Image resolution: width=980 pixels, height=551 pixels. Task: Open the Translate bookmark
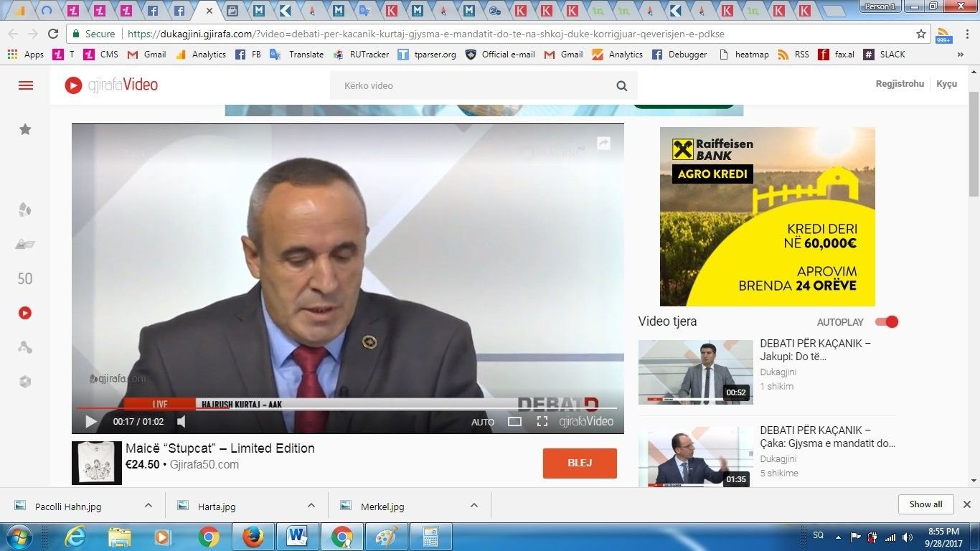point(298,55)
